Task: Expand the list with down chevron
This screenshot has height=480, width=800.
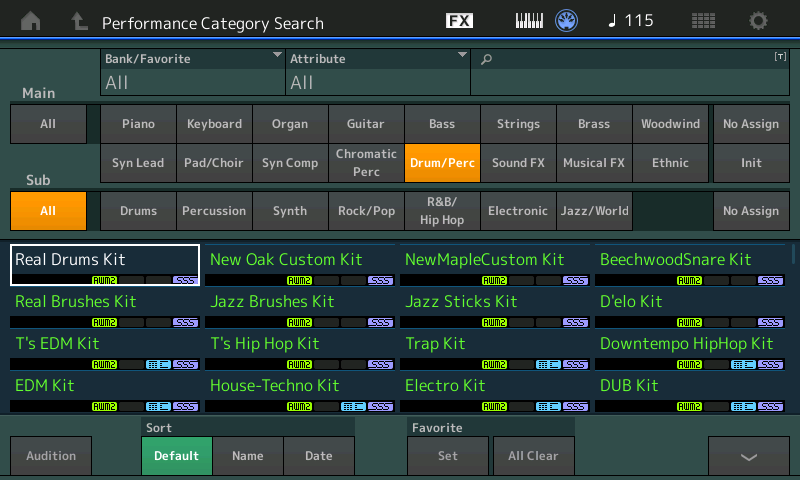Action: coord(748,456)
